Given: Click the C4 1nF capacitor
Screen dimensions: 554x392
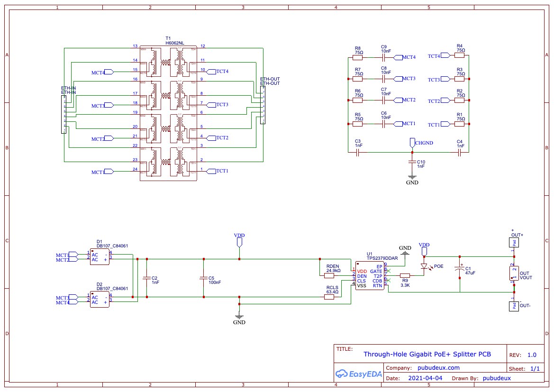Looking at the screenshot, I should (459, 152).
